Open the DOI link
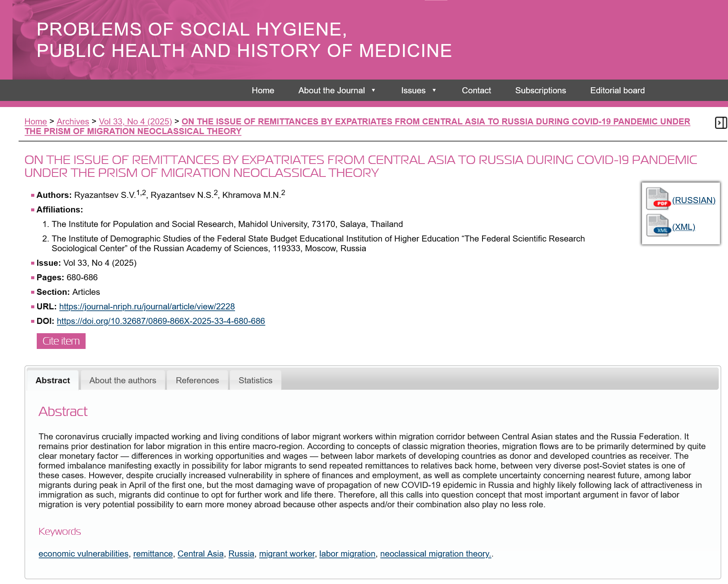Viewport: 728px width, 584px height. 161,321
